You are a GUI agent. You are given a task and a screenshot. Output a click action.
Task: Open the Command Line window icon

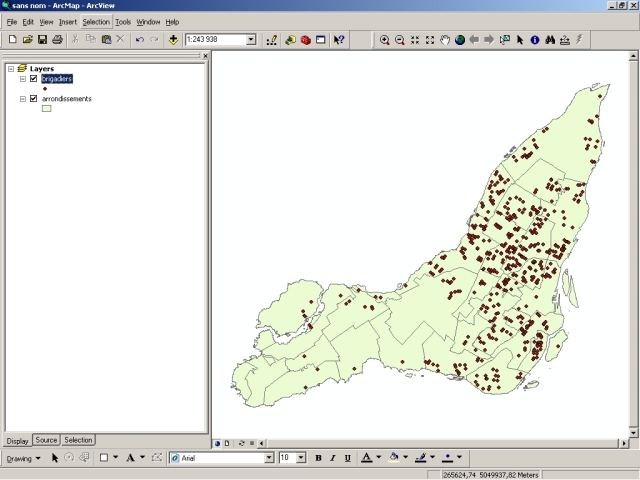320,40
